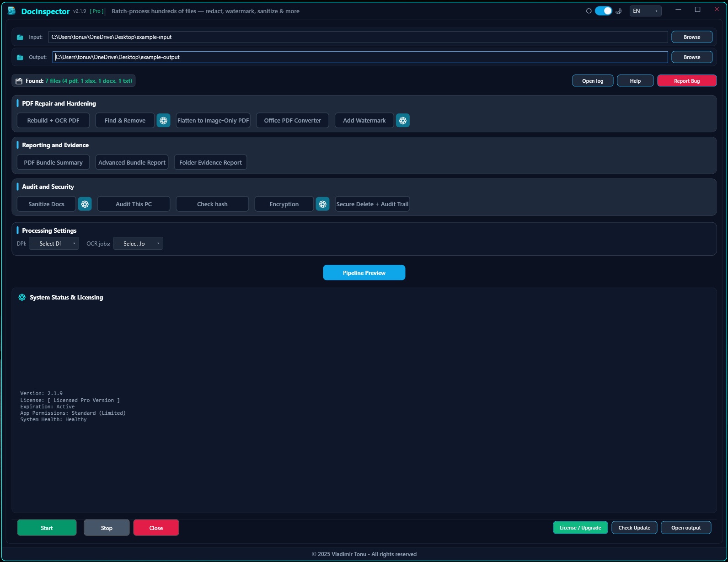Click the red Close button
The width and height of the screenshot is (728, 562).
(x=156, y=528)
